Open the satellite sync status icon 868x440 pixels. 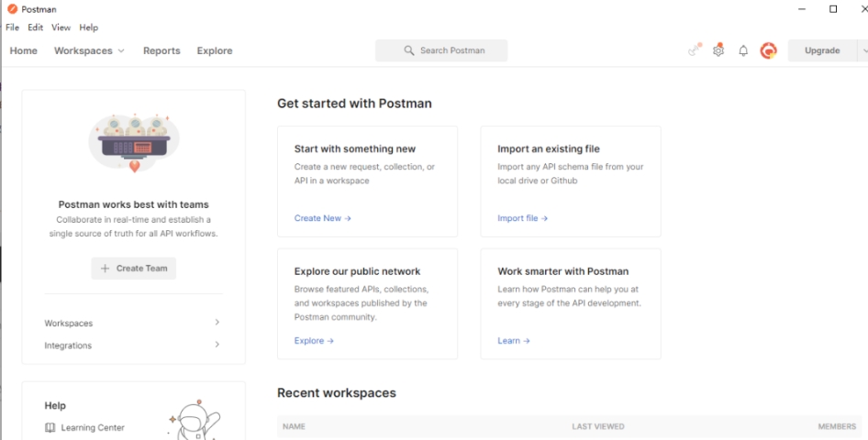695,49
